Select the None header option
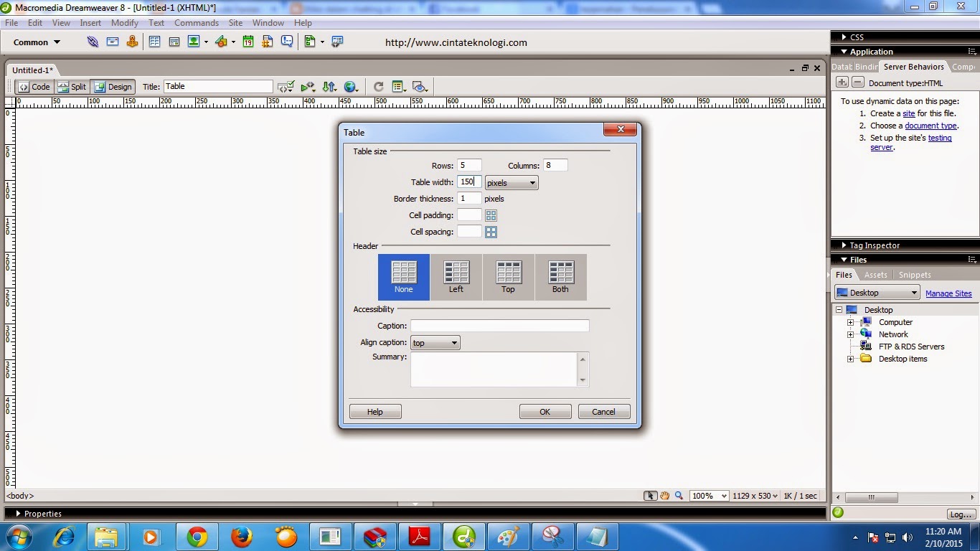This screenshot has width=980, height=551. point(404,277)
